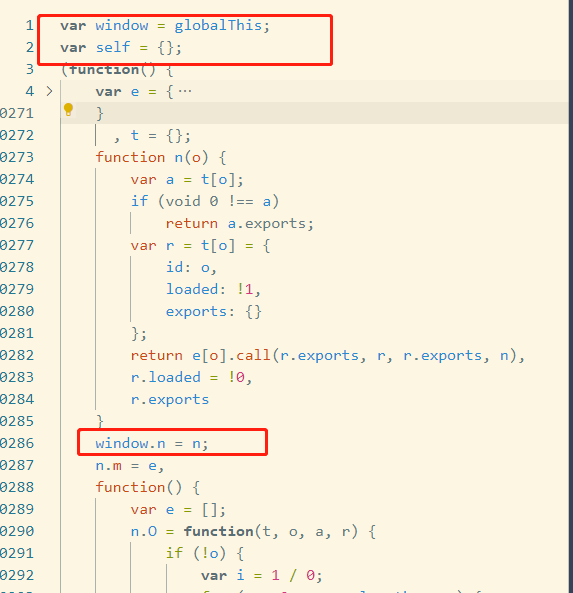Click the 'if (void 0 !== a)' condition
Viewport: 573px width, 593px height.
coord(205,201)
